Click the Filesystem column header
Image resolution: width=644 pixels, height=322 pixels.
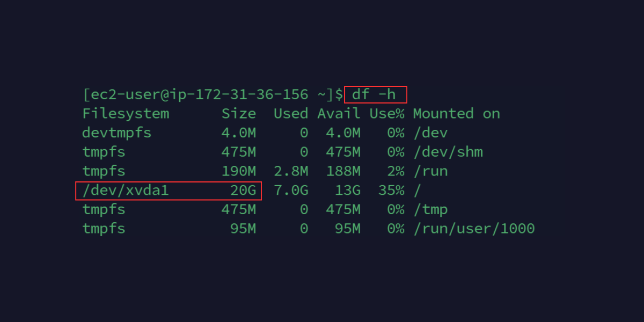coord(126,114)
